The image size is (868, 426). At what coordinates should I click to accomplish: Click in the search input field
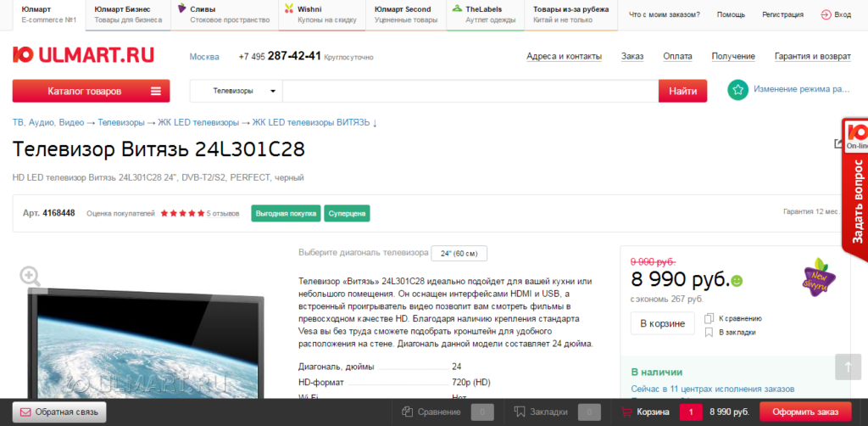click(470, 91)
